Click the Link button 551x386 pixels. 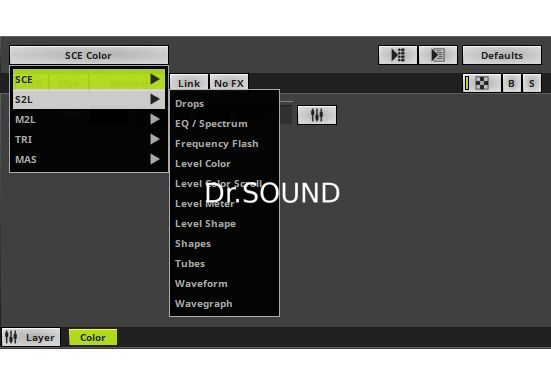click(189, 83)
